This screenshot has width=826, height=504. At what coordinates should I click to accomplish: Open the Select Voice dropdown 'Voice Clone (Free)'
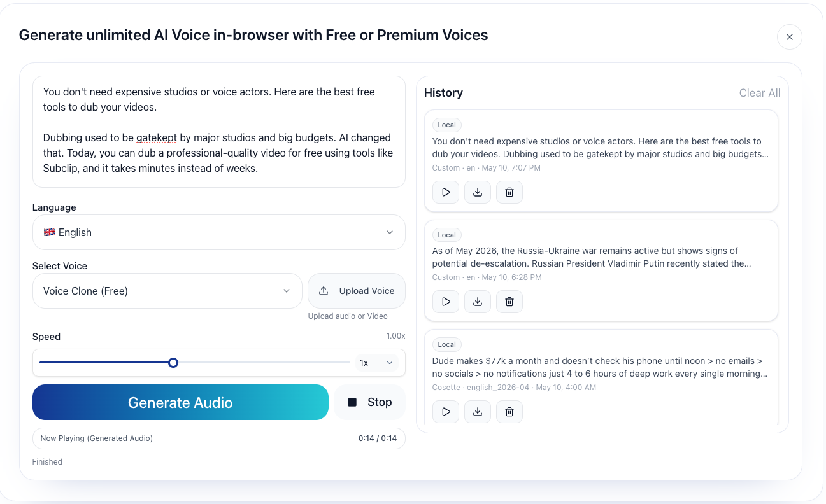[167, 291]
